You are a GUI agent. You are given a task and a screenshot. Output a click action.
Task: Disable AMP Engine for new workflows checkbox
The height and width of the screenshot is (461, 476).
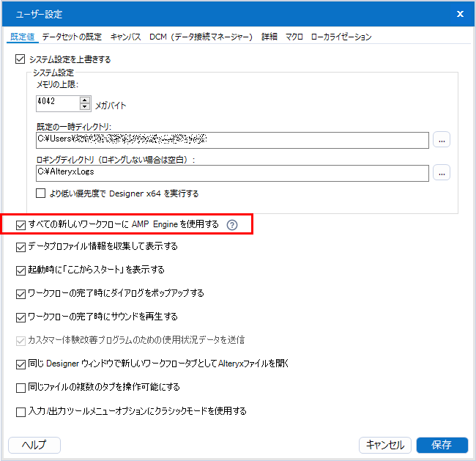pos(21,224)
